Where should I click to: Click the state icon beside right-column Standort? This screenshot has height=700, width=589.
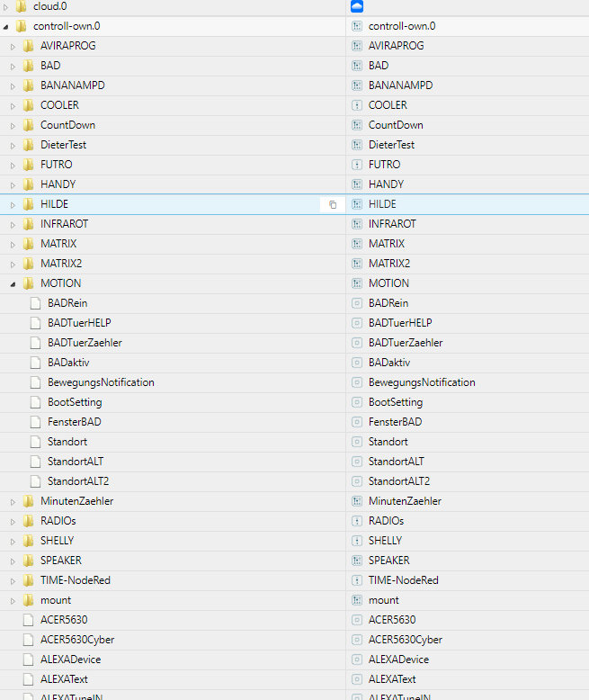(x=356, y=442)
